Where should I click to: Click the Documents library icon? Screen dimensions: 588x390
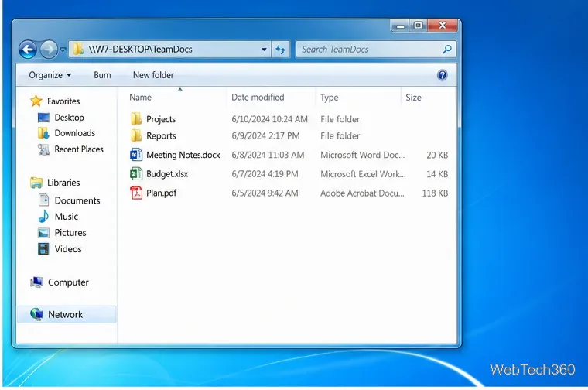click(x=43, y=200)
